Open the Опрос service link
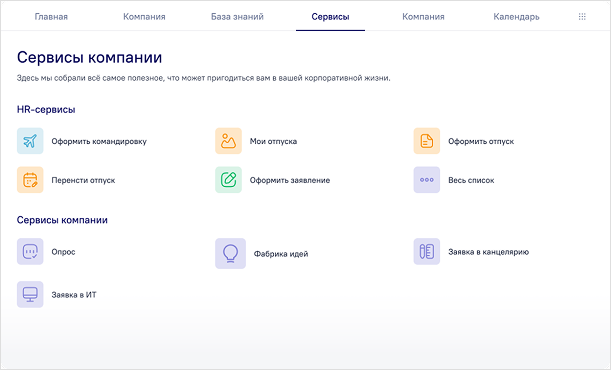 [63, 252]
